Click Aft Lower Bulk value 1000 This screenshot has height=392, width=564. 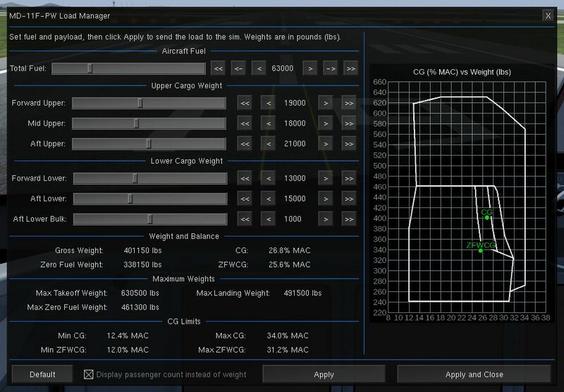(x=293, y=219)
